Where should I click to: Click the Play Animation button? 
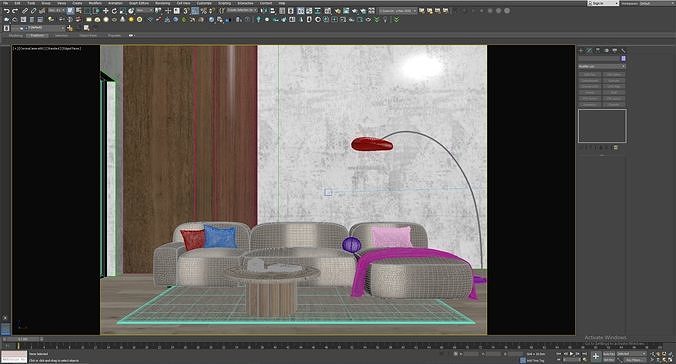[x=571, y=354]
